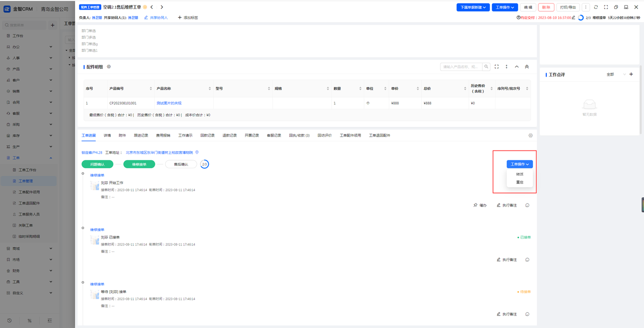Click the location pin after work order address

[x=197, y=152]
